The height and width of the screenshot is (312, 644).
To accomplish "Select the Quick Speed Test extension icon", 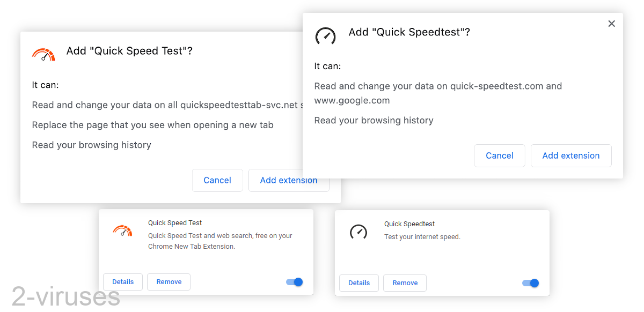I will pos(123,231).
